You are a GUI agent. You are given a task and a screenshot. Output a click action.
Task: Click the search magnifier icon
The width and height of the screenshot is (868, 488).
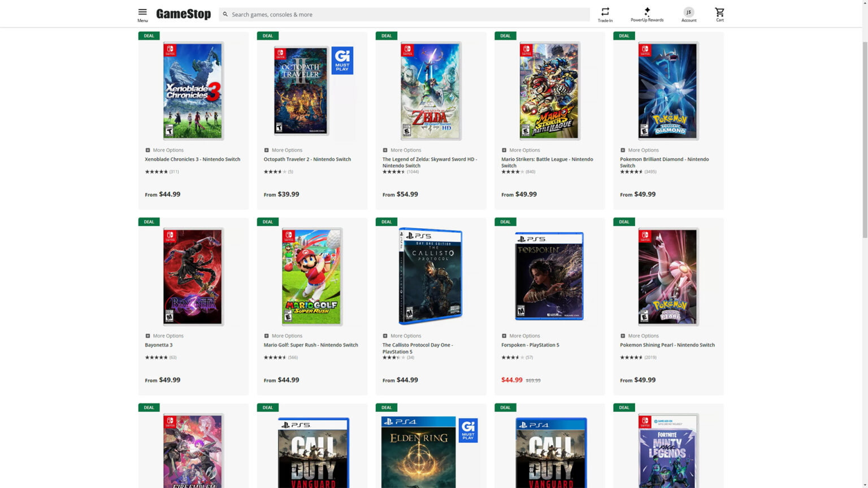[225, 15]
